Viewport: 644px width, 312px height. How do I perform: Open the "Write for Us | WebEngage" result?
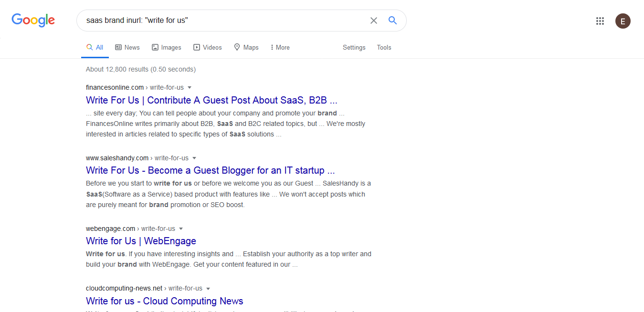[x=141, y=241]
